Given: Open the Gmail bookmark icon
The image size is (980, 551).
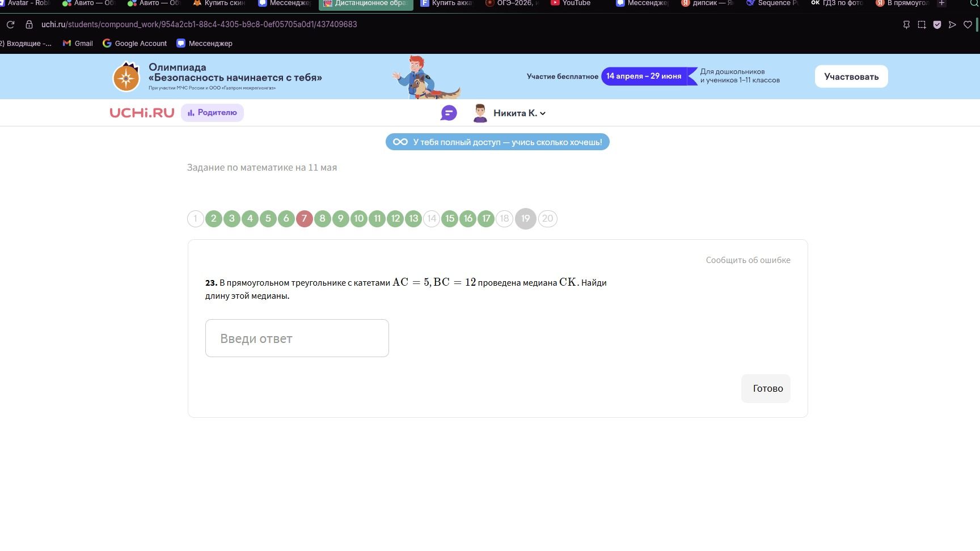Looking at the screenshot, I should (67, 43).
